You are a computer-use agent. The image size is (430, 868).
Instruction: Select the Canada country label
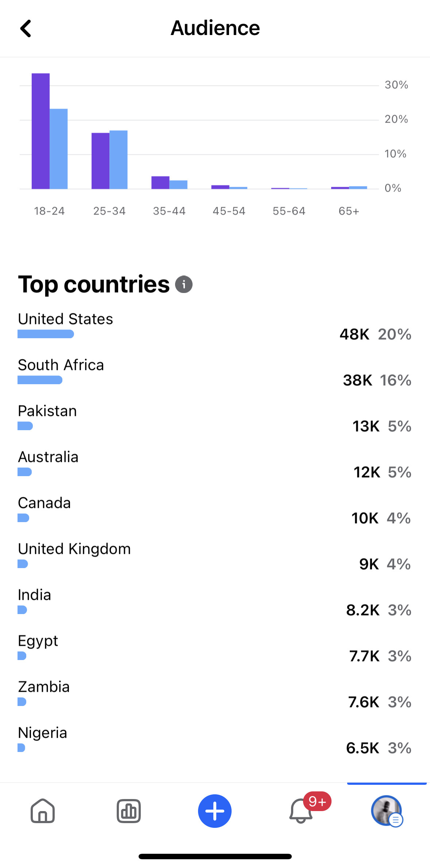(44, 503)
